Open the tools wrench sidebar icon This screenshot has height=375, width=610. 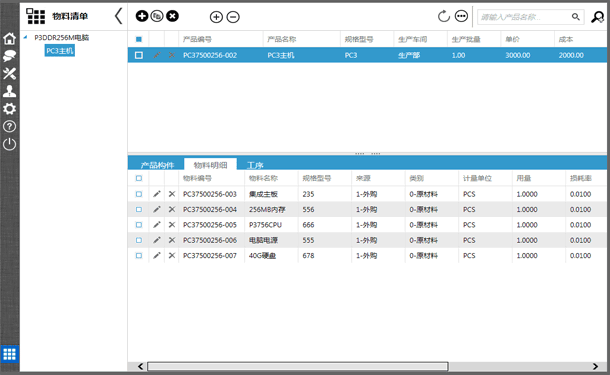coord(9,74)
